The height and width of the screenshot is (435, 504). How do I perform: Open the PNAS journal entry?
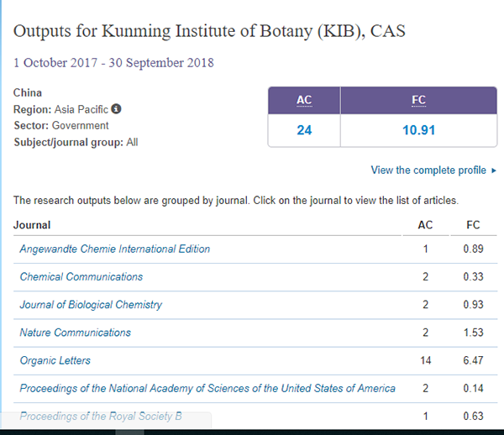pos(207,389)
